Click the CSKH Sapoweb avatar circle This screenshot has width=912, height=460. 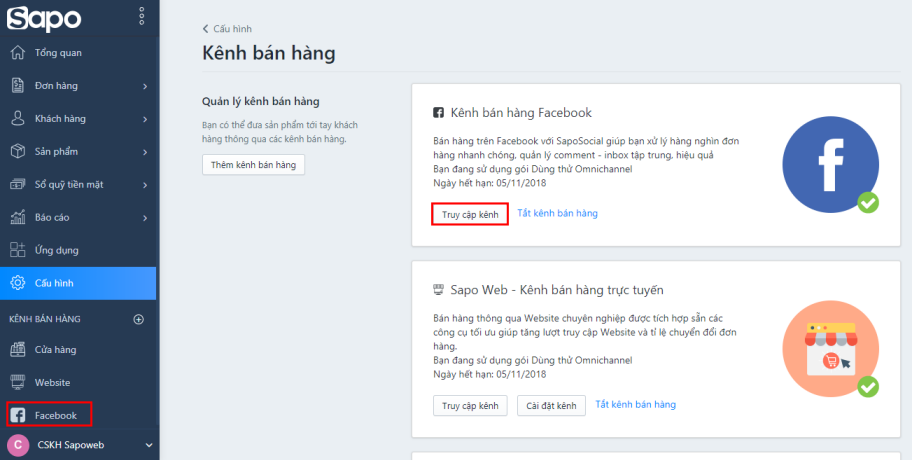tap(18, 445)
